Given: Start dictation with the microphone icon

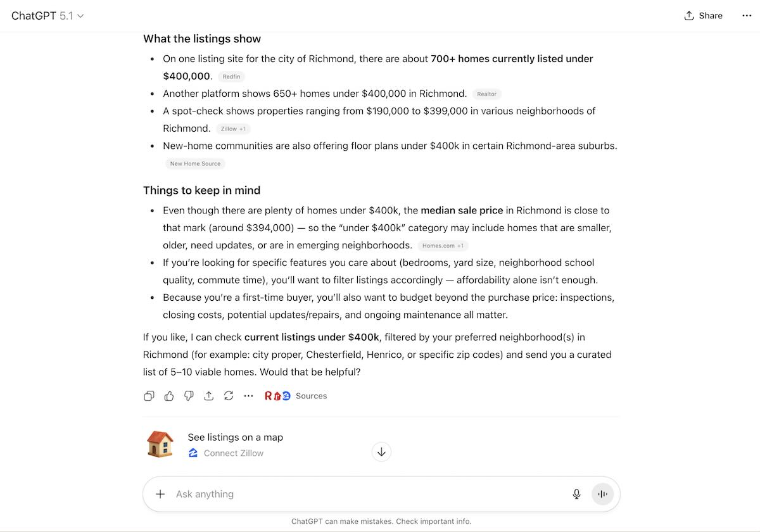Looking at the screenshot, I should point(576,494).
